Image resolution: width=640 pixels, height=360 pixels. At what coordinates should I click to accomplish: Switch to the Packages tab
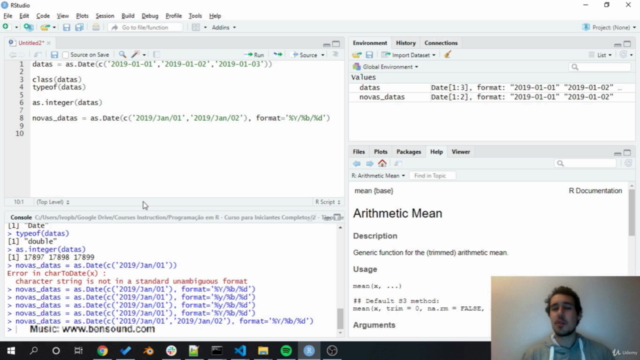pyautogui.click(x=409, y=152)
